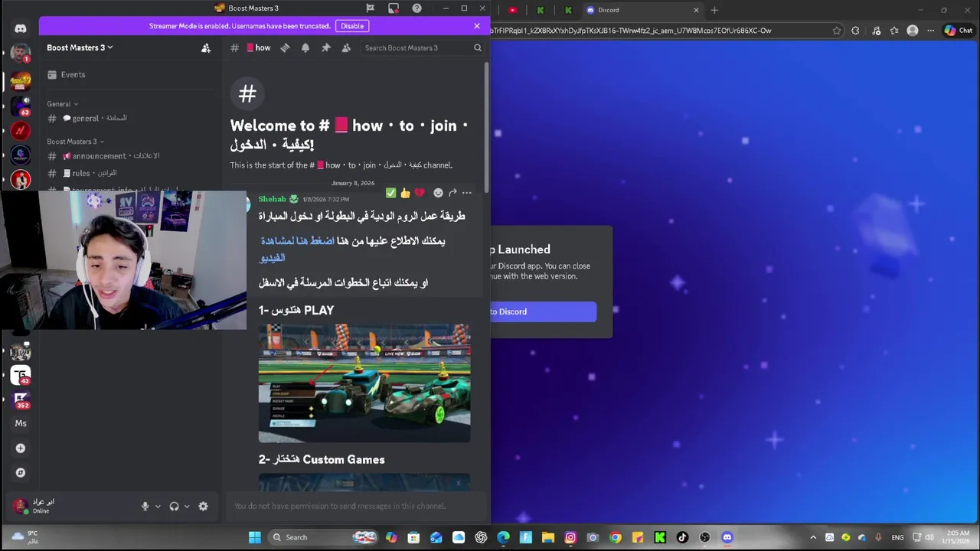Add reaction smiley icon on Shehab message
The width and height of the screenshot is (980, 551).
click(x=438, y=193)
